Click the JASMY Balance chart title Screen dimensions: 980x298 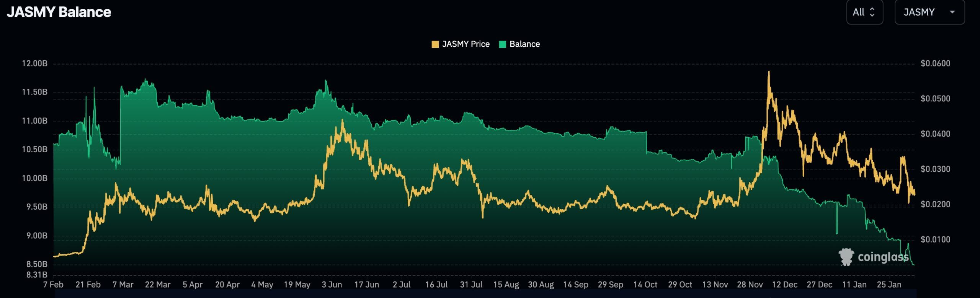(x=59, y=12)
